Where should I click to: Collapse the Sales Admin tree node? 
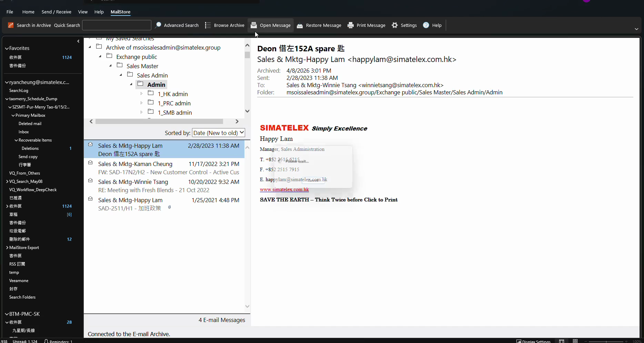coord(121,75)
